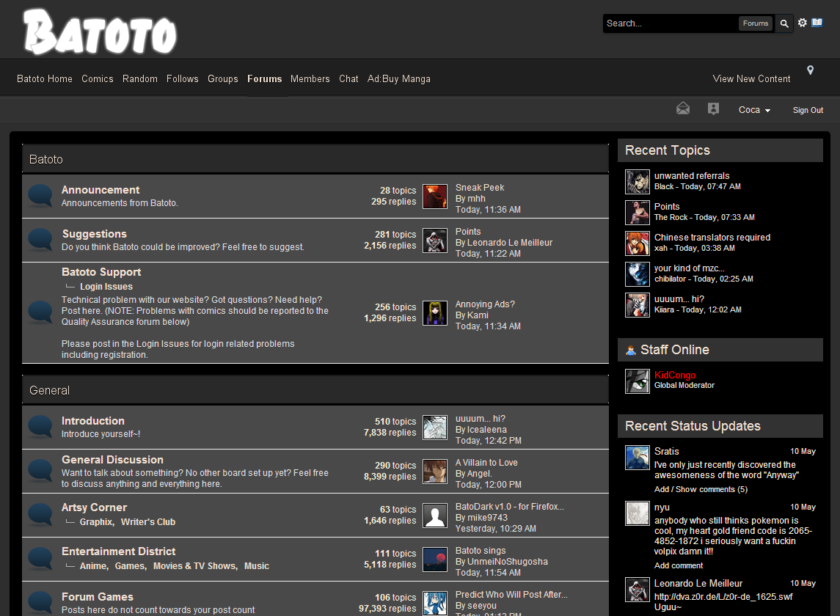Open Movies & TV Shows subforum
Screen dimensions: 840x616
pyautogui.click(x=195, y=565)
